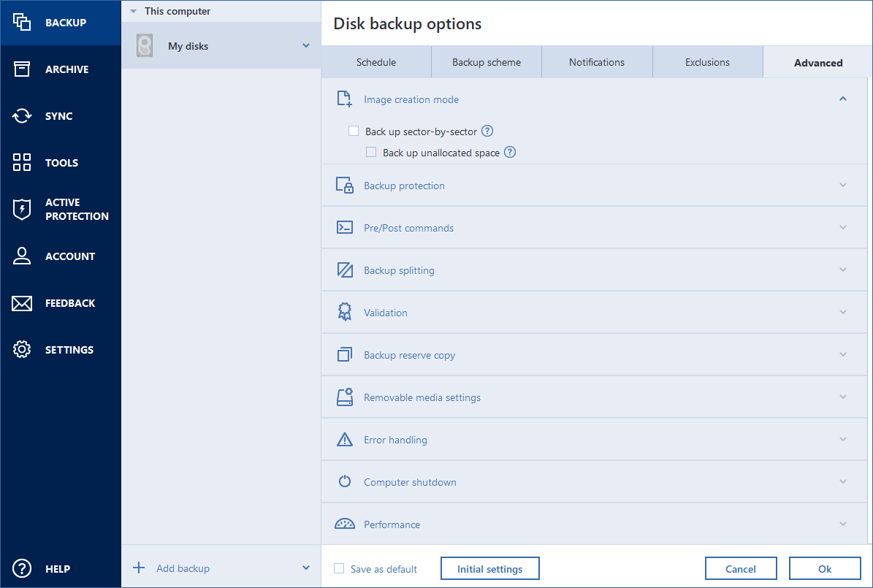The image size is (873, 588).
Task: Click the Cancel button
Action: pyautogui.click(x=741, y=568)
